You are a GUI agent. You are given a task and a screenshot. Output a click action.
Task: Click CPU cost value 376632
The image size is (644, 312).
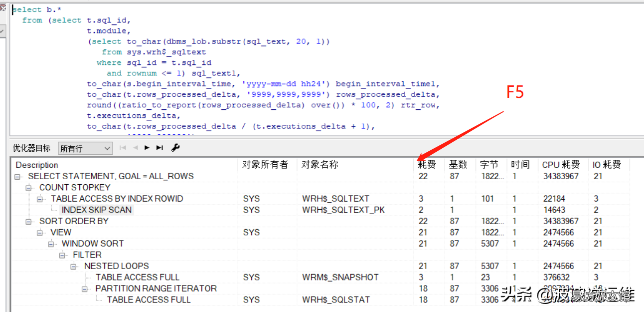pyautogui.click(x=556, y=278)
